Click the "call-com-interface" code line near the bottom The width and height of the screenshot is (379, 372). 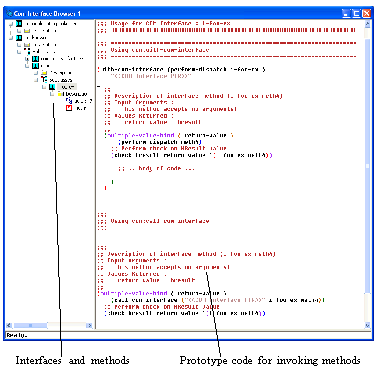[x=218, y=300]
